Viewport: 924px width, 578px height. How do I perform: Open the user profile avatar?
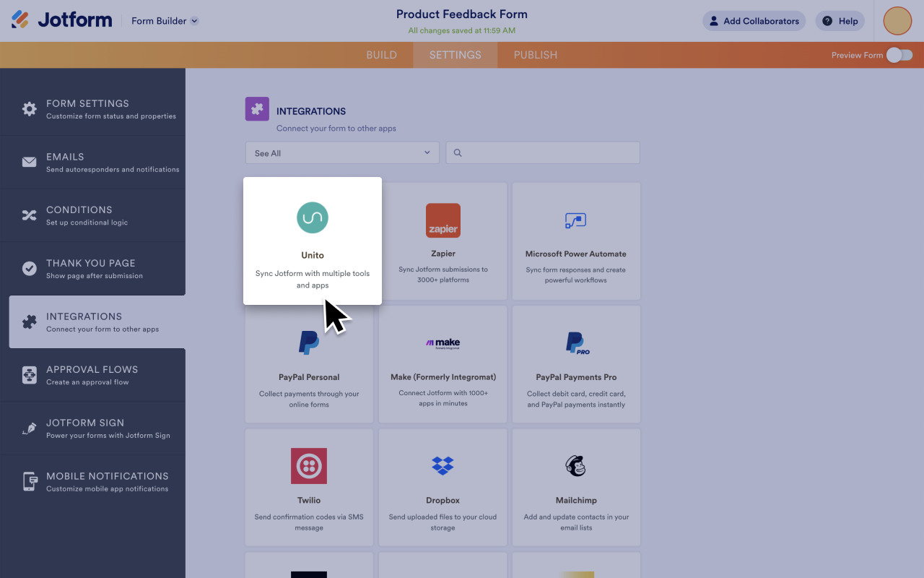coord(897,21)
